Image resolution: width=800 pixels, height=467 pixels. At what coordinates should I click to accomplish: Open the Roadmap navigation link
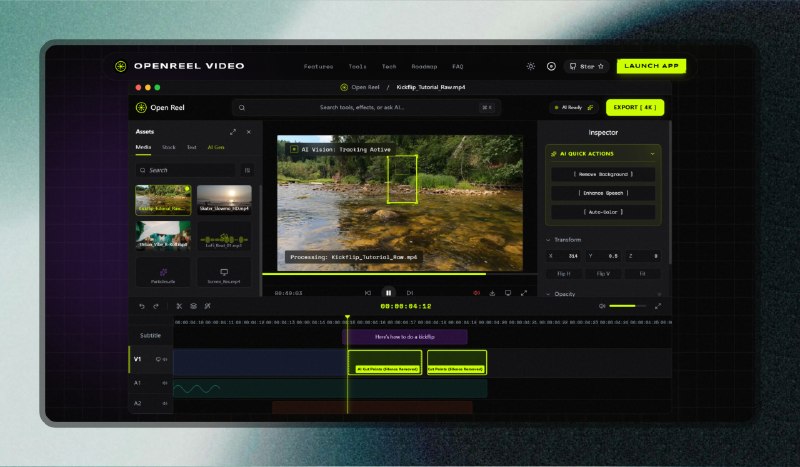(x=424, y=66)
